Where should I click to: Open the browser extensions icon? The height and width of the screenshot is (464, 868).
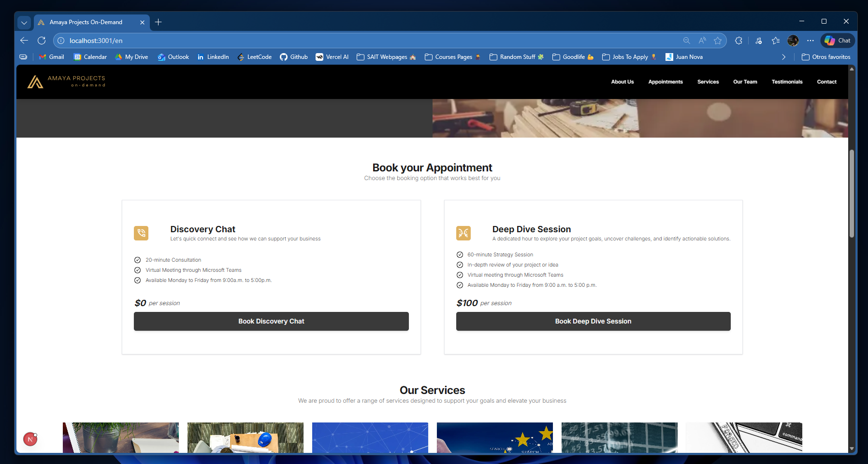(738, 41)
